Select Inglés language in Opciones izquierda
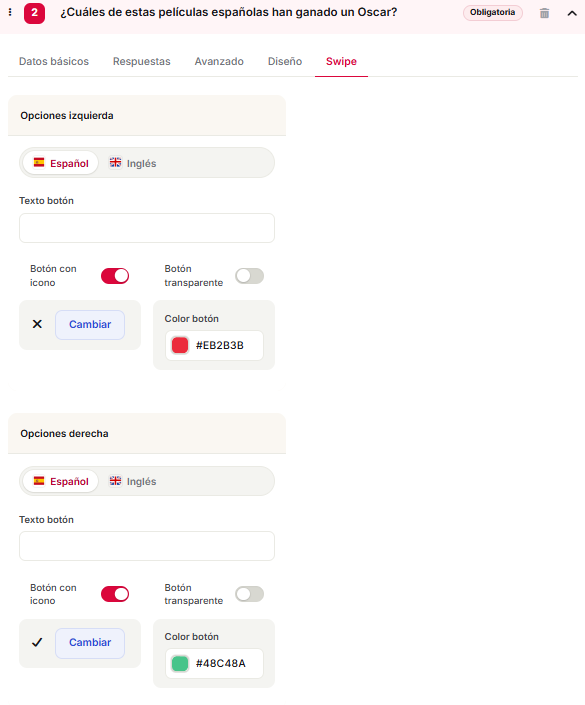Viewport: 585px width, 705px height. coord(133,163)
